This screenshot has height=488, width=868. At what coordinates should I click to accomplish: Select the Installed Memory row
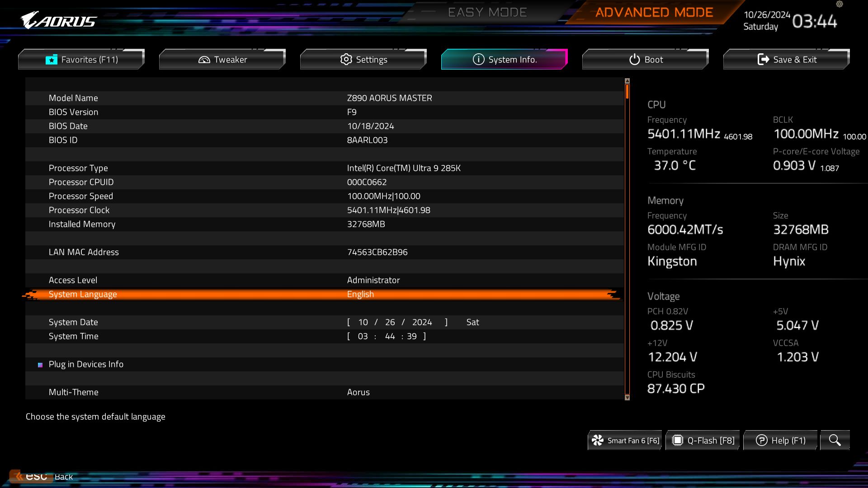324,224
